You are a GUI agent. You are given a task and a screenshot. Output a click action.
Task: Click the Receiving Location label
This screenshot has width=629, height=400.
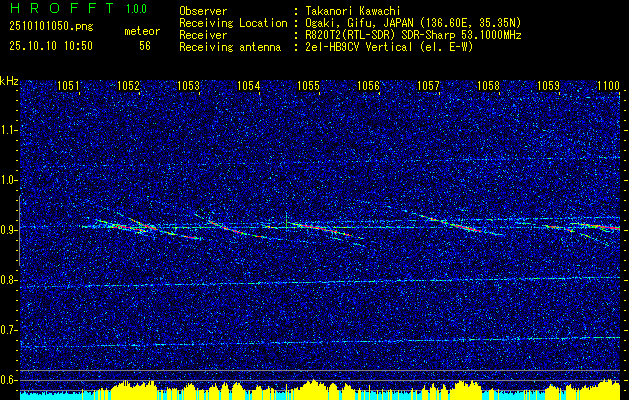click(233, 23)
